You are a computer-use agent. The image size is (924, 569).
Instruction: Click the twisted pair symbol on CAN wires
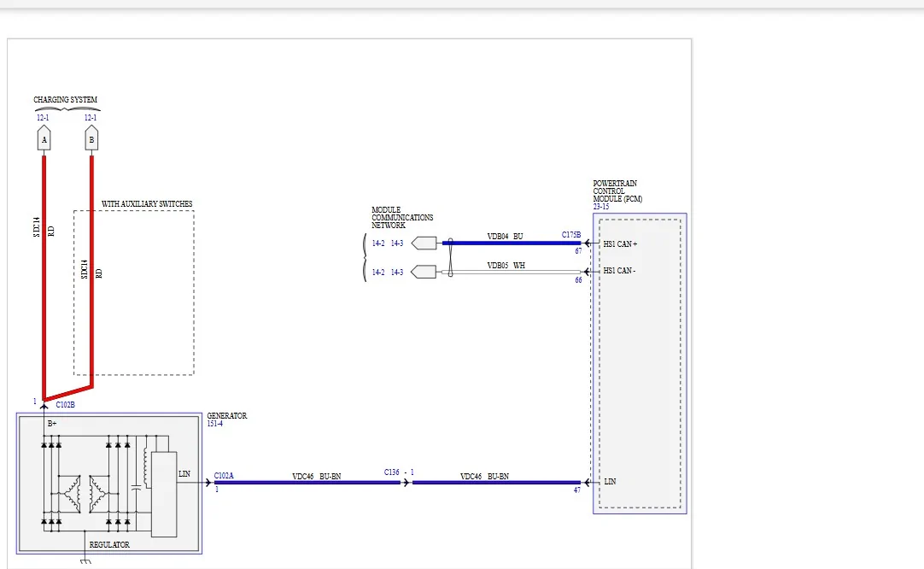pyautogui.click(x=451, y=257)
